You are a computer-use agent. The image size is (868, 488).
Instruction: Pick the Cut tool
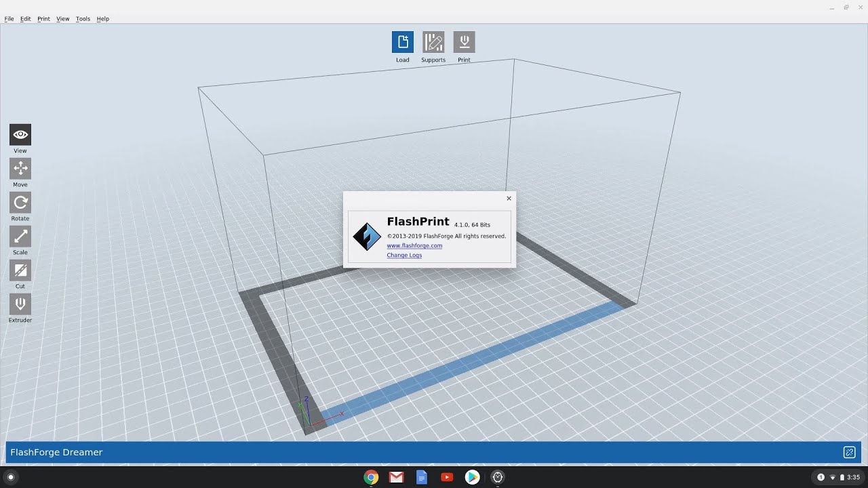click(20, 270)
